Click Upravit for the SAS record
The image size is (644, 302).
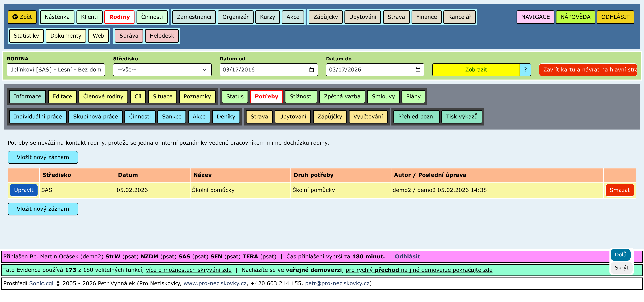24,190
